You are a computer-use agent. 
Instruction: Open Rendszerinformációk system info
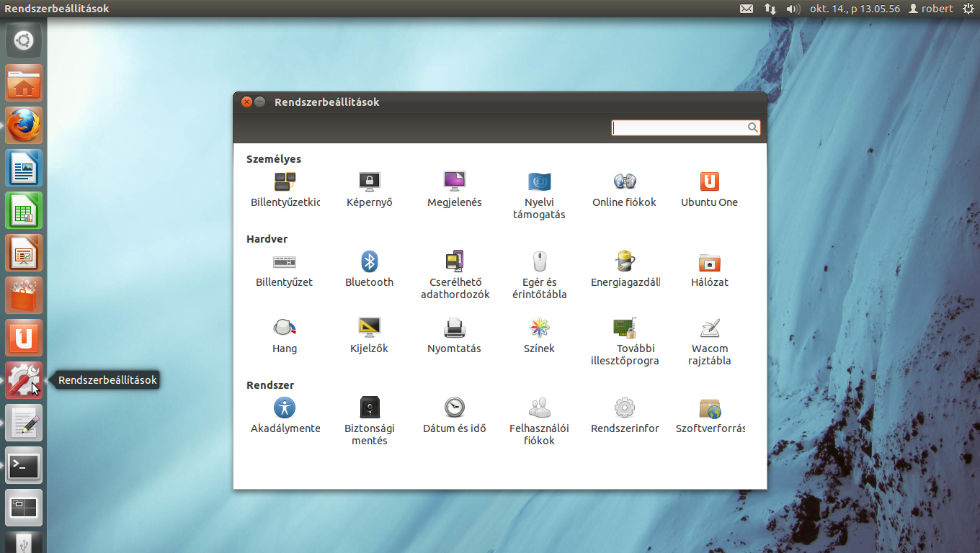pos(625,415)
